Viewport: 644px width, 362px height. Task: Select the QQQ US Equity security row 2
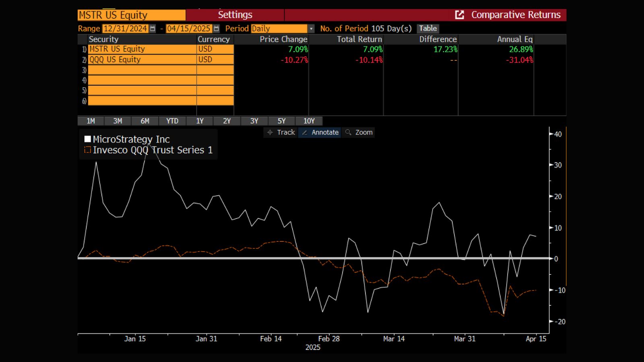(142, 60)
